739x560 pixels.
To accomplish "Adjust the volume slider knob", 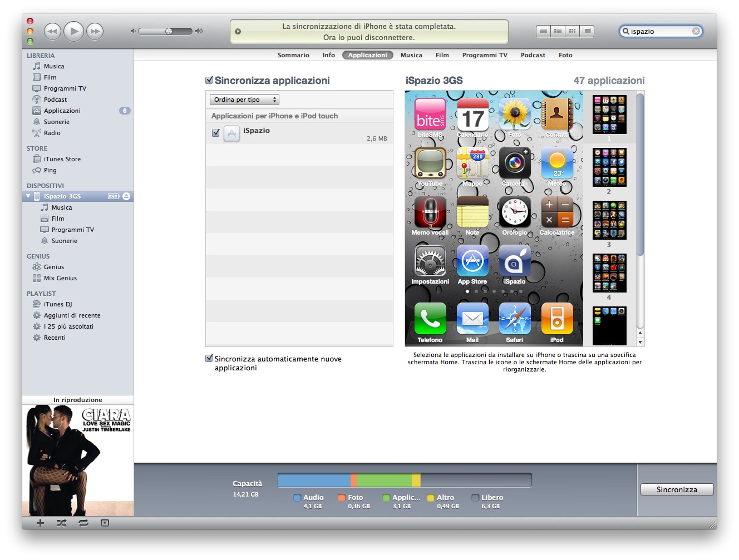I will coord(169,31).
